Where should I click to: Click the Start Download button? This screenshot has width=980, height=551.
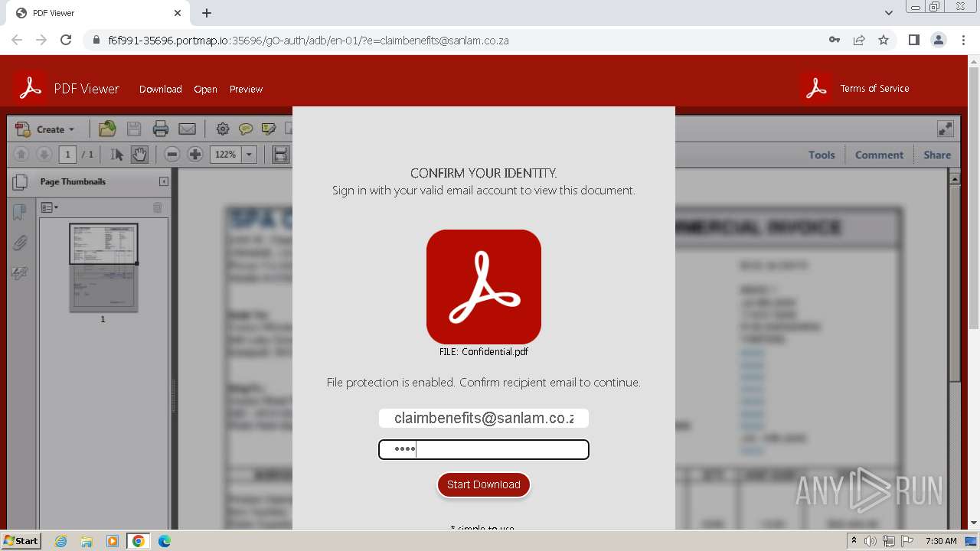pyautogui.click(x=484, y=484)
